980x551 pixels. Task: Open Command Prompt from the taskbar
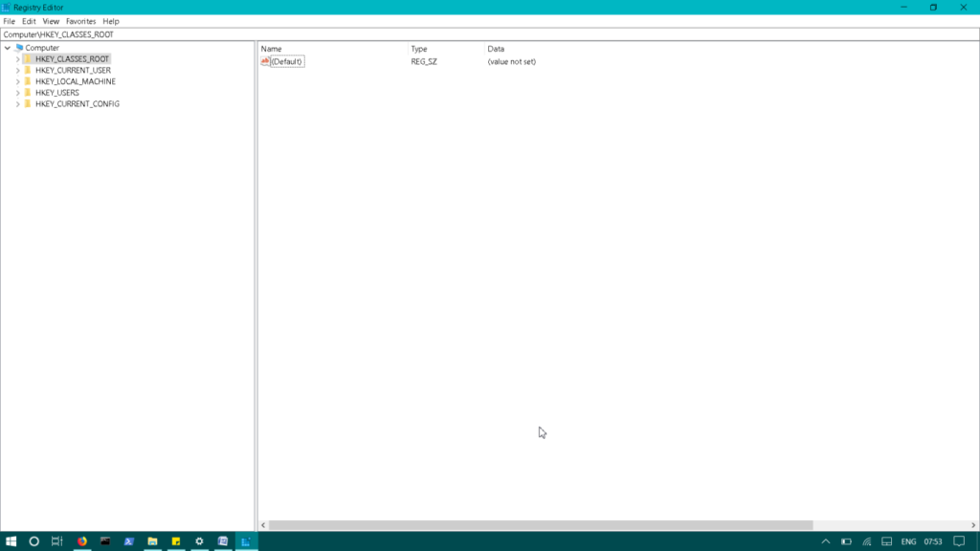105,541
